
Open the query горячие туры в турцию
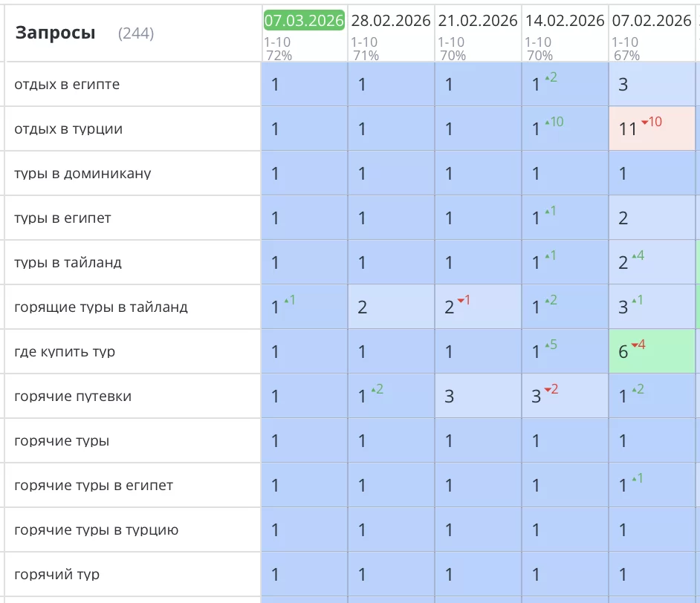click(97, 529)
